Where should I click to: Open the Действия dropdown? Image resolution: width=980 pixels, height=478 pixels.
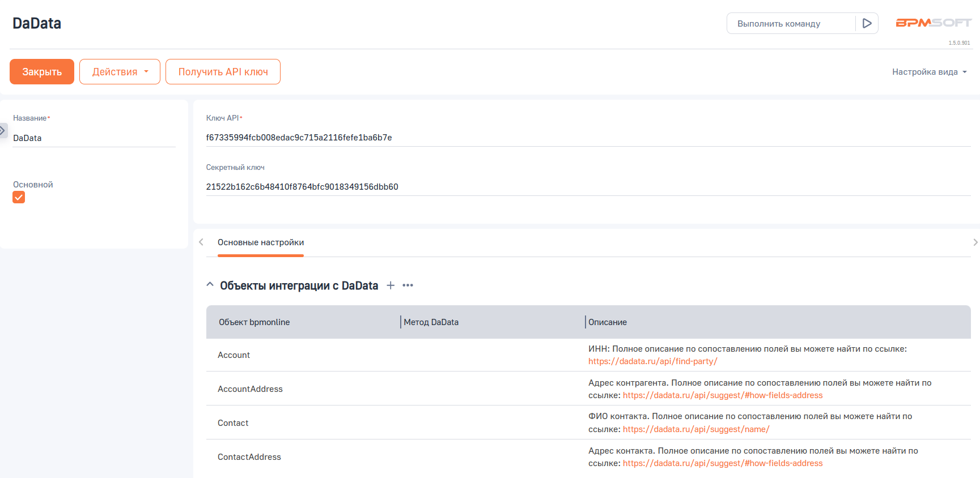click(120, 72)
